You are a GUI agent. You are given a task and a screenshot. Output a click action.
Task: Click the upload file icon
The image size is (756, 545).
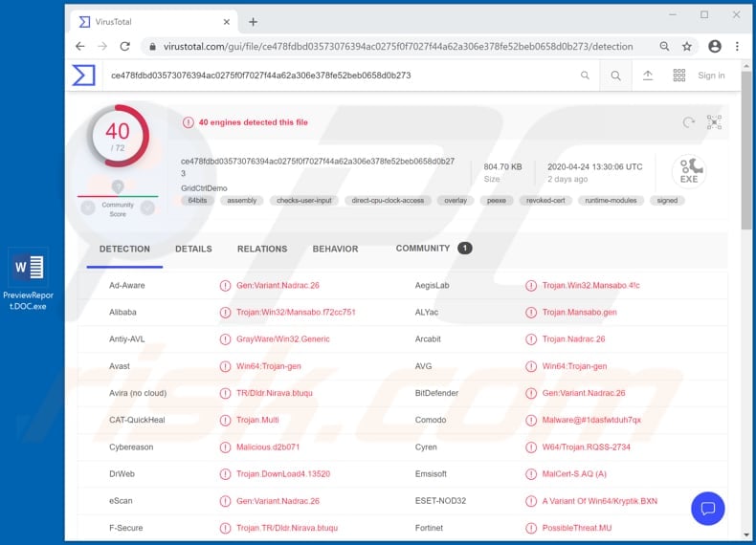tap(648, 76)
